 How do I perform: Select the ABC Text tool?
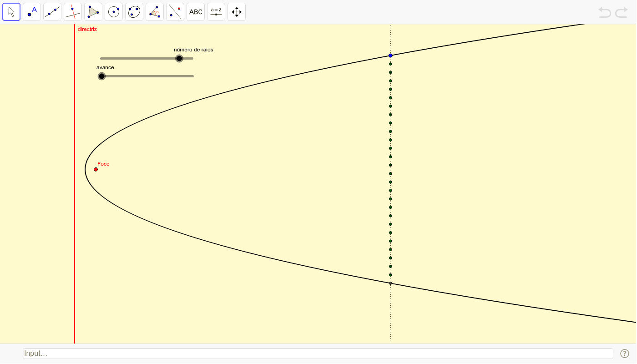pos(196,12)
